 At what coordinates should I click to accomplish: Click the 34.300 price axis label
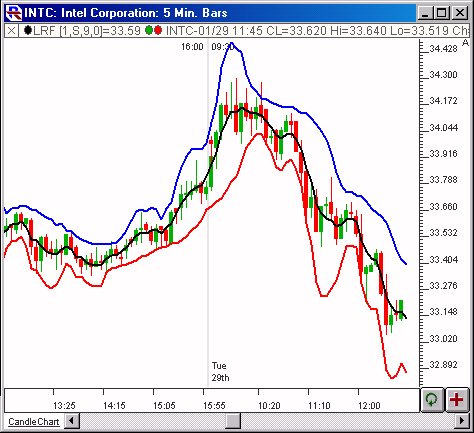(x=443, y=75)
